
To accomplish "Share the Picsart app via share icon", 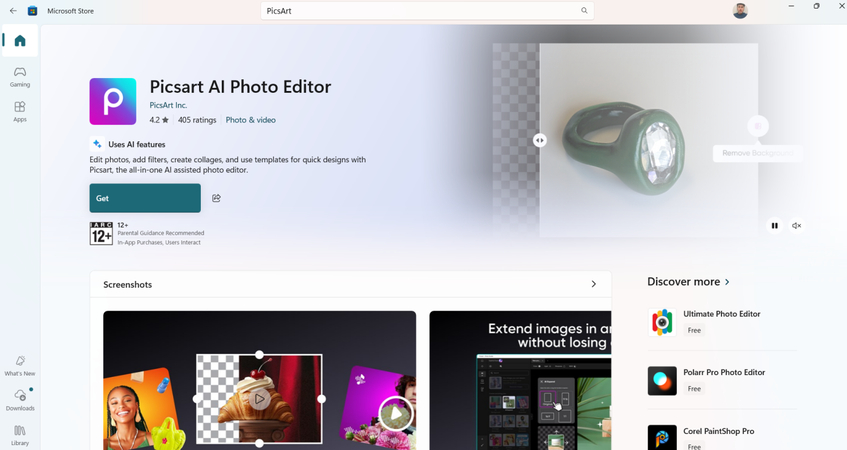I will click(216, 198).
